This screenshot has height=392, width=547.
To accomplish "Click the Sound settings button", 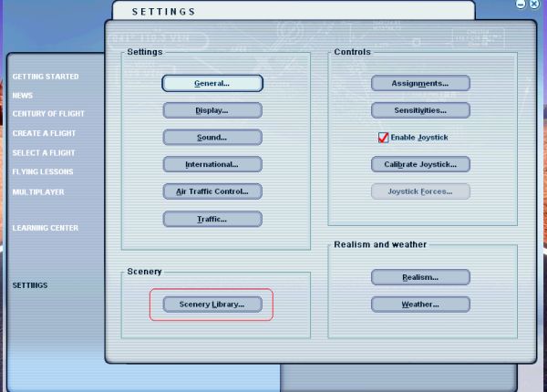I will click(x=212, y=138).
